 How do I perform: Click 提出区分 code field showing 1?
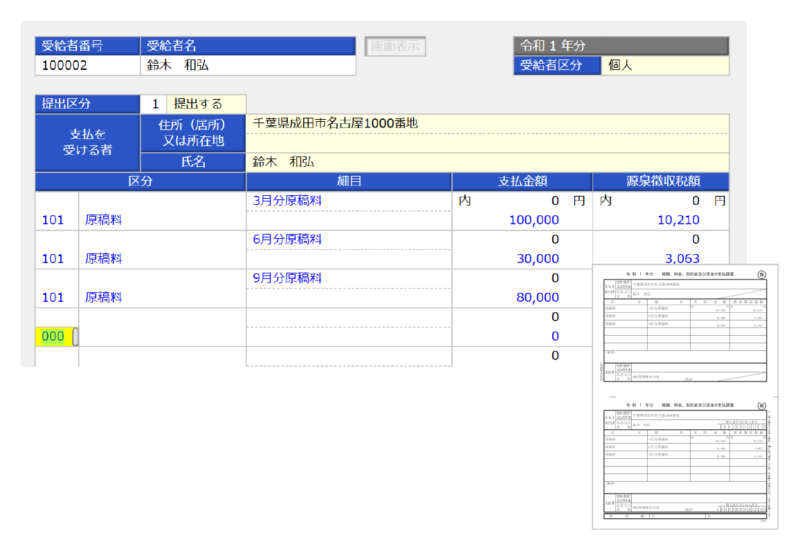click(154, 104)
